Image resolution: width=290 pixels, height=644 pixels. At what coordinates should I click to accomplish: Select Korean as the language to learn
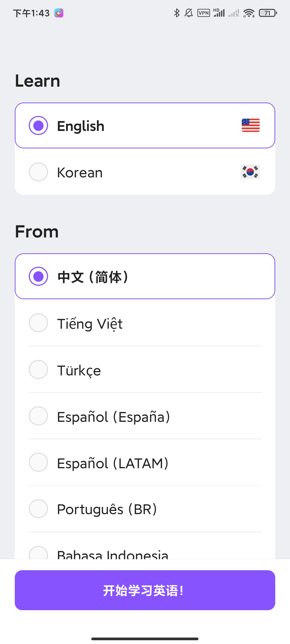(145, 172)
